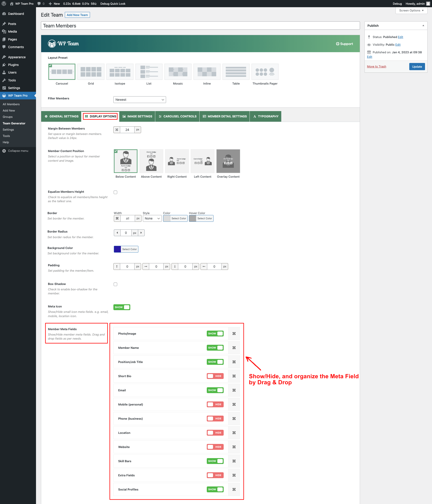
Task: Click the Move to Trash link
Action: coord(376,66)
